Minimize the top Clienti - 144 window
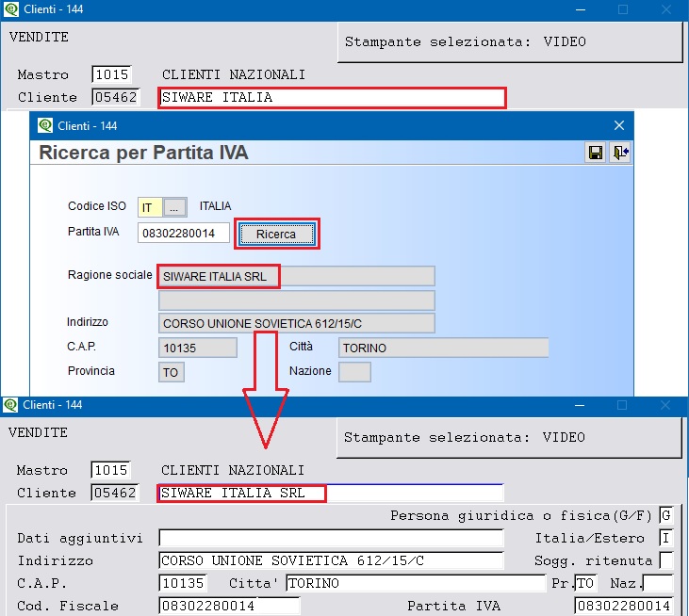The image size is (689, 616). 581,9
